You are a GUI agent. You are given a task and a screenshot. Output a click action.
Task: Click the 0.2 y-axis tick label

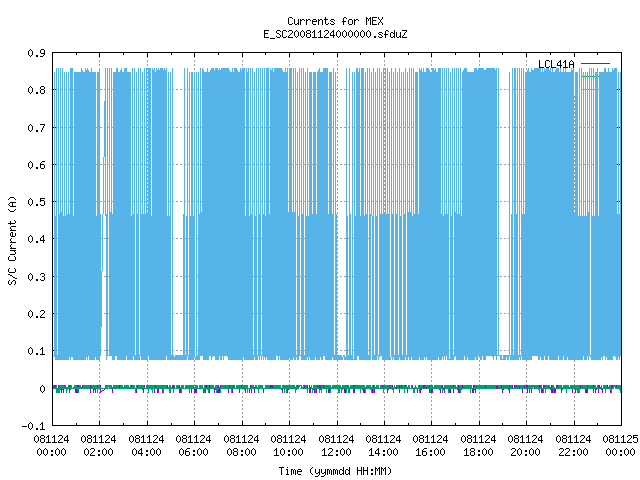click(36, 314)
